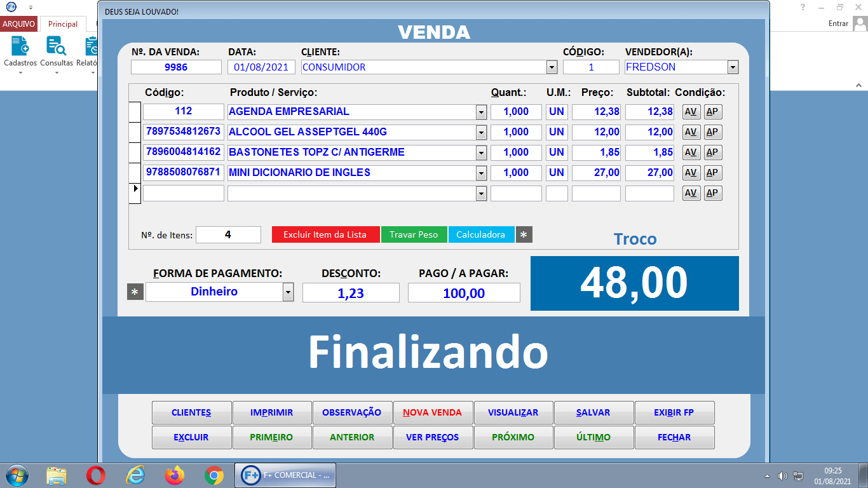Click the DESCONTO input field
Image resolution: width=868 pixels, height=488 pixels.
click(351, 292)
